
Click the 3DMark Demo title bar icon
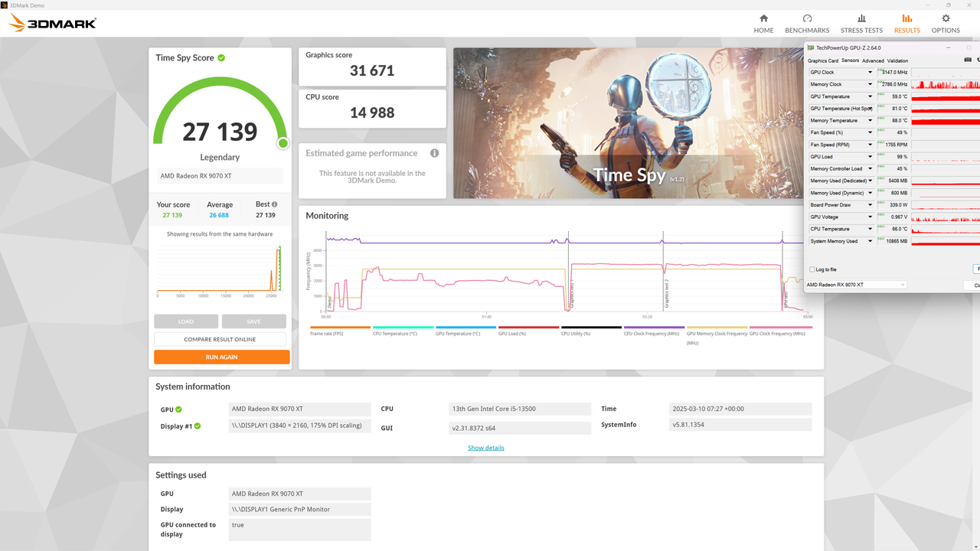4,5
